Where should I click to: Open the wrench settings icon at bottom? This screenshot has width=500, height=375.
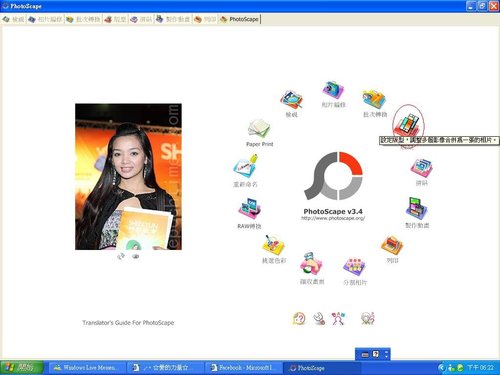pyautogui.click(x=319, y=319)
